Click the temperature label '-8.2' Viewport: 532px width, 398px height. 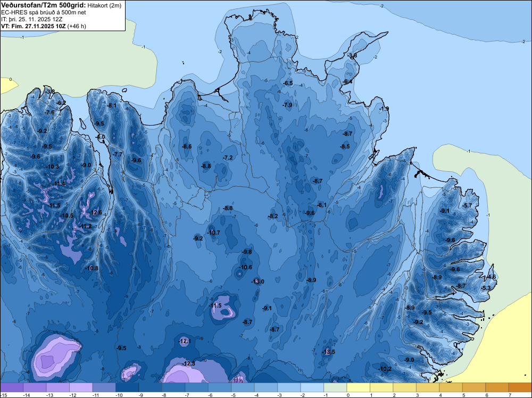(273, 216)
